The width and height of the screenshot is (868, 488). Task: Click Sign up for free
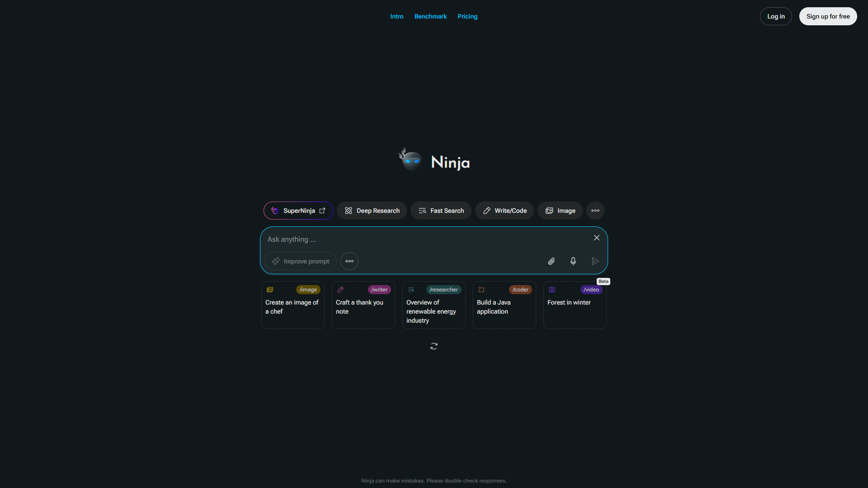pos(828,16)
